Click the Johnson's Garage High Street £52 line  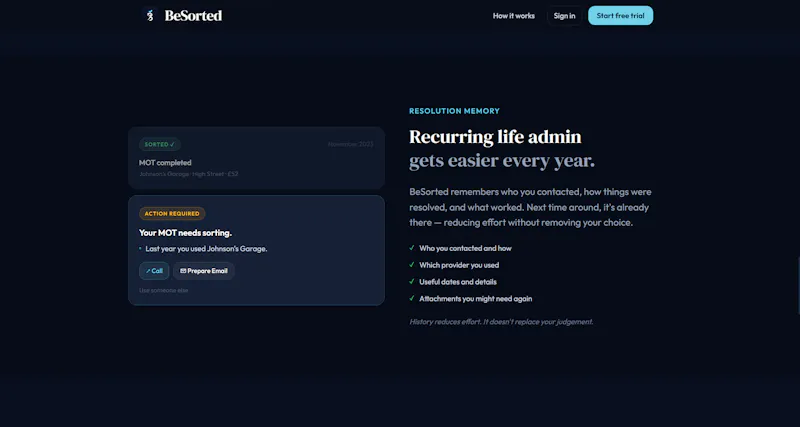(189, 174)
